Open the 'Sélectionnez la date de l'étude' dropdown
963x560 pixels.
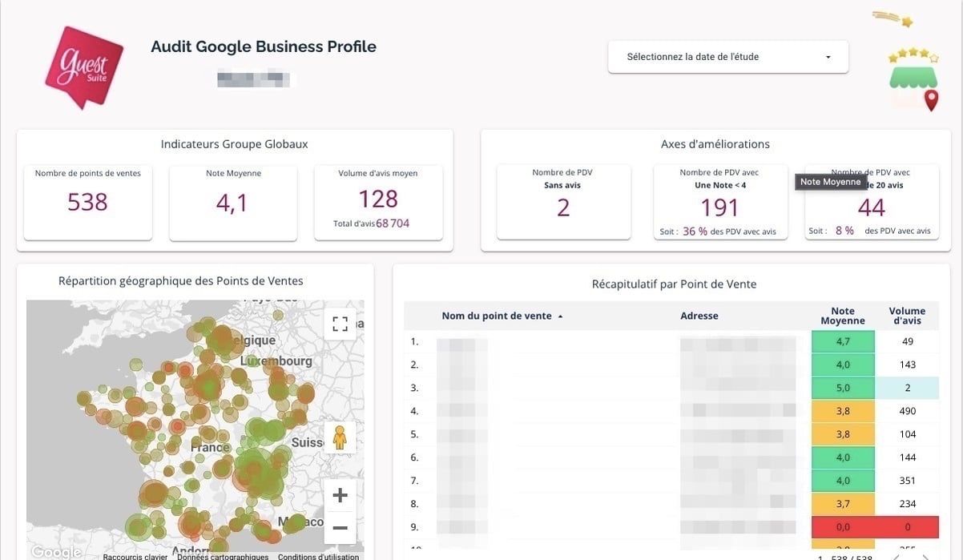click(x=728, y=57)
